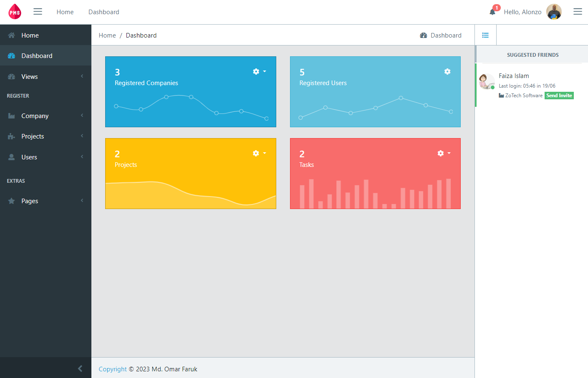The height and width of the screenshot is (378, 588).
Task: Click the Home icon in sidebar
Action: coord(12,35)
